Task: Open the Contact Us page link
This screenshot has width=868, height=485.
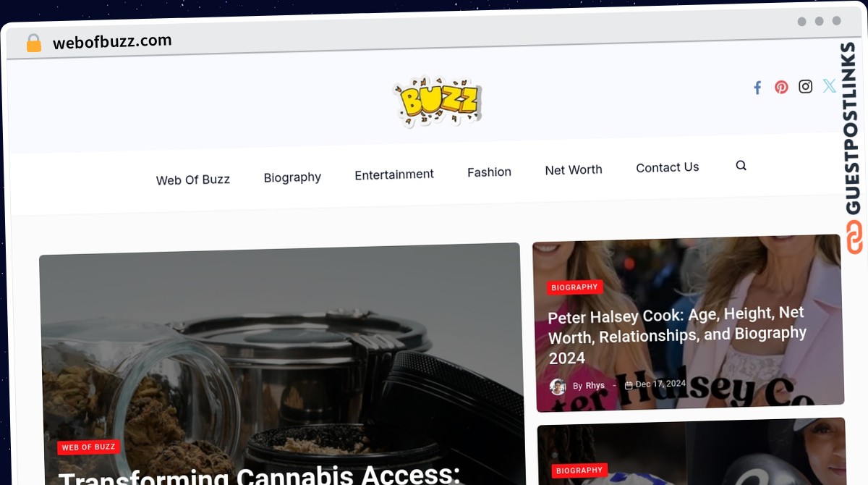Action: pyautogui.click(x=668, y=167)
